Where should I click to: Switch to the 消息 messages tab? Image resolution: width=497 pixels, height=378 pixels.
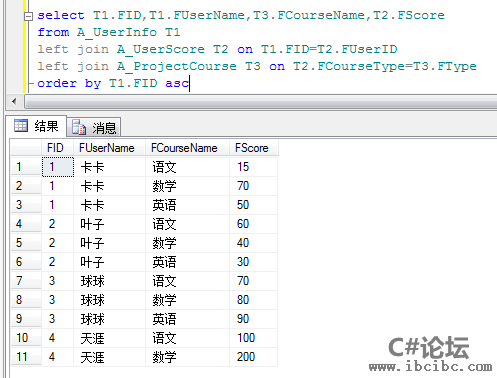click(x=94, y=127)
